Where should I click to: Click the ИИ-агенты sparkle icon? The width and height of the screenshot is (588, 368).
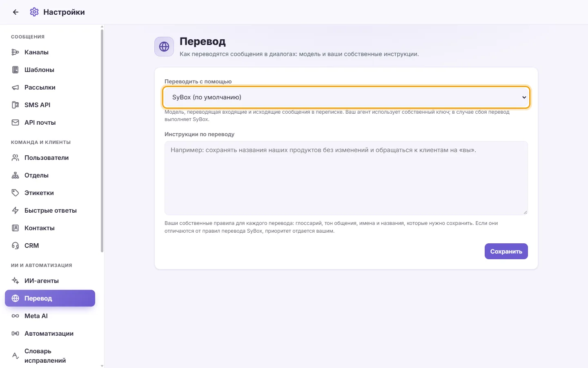16,281
